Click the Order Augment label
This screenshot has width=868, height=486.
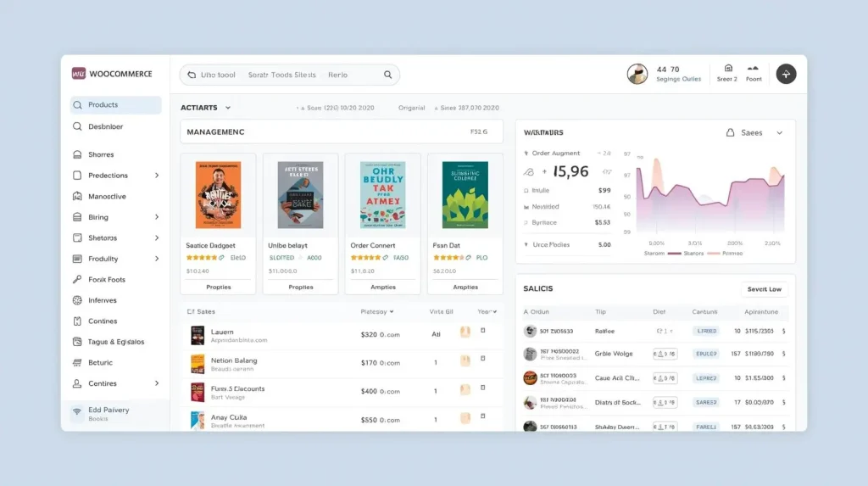(x=556, y=153)
